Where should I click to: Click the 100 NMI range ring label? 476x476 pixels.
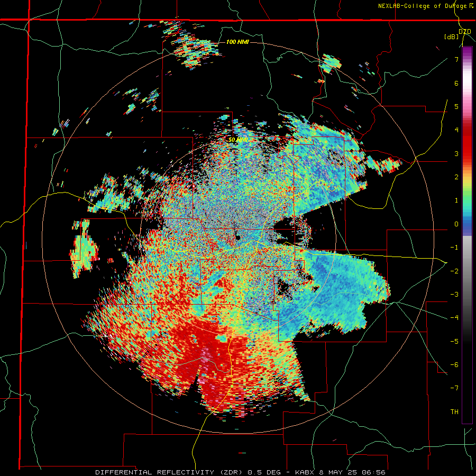click(237, 42)
